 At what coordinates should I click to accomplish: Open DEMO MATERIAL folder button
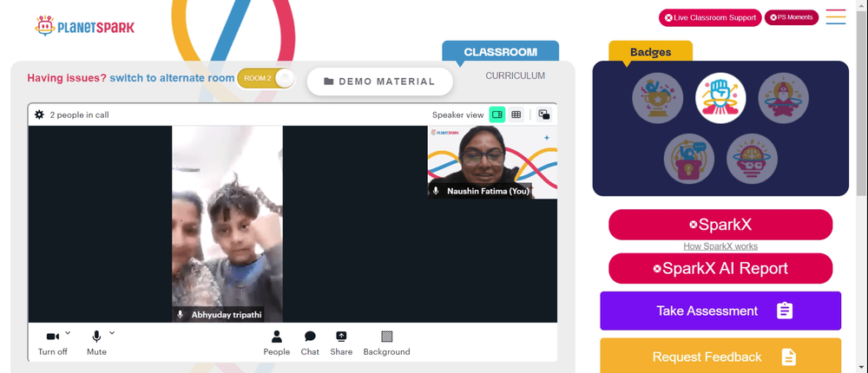tap(380, 82)
